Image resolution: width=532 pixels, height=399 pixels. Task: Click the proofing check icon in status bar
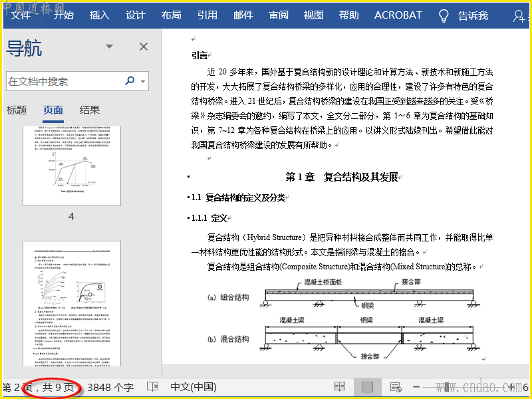[153, 387]
